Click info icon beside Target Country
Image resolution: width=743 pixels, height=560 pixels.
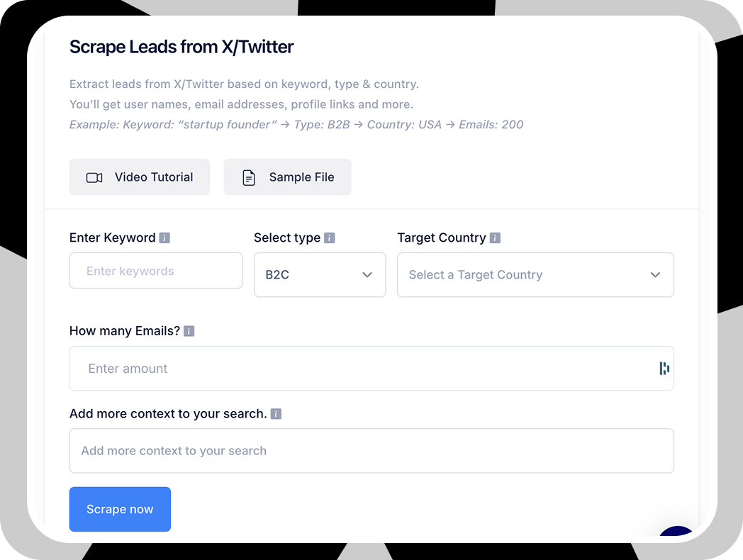click(495, 238)
